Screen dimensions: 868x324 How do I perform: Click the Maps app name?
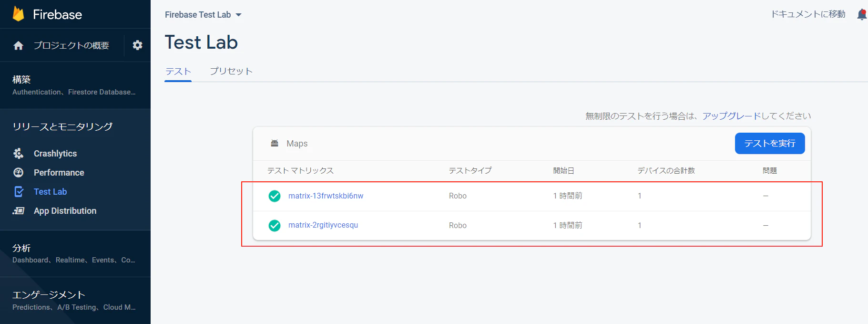297,144
